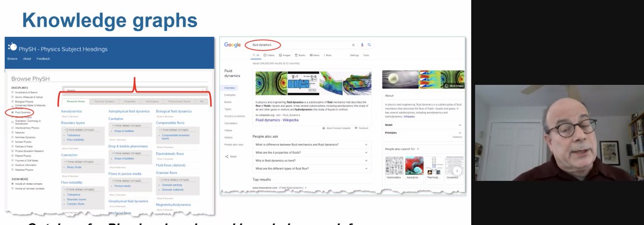The width and height of the screenshot is (644, 225).
Task: Expand 'What are the different types of fluid flow?'
Action: point(312,168)
